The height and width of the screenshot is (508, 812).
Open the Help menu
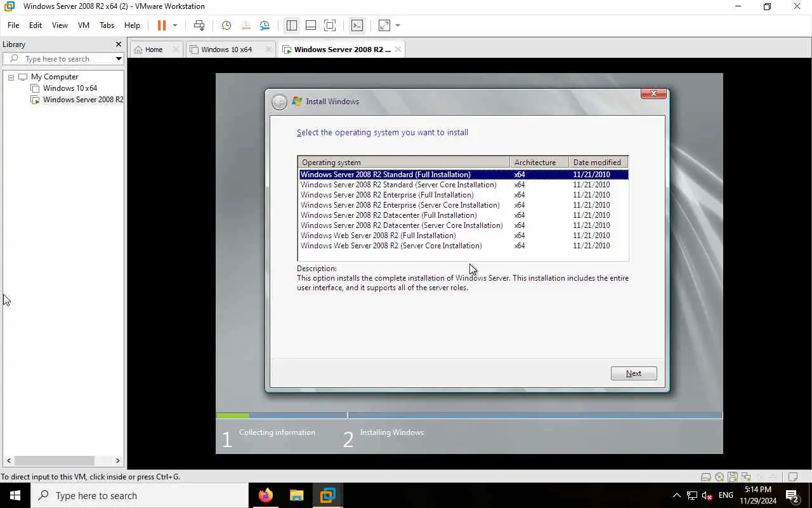pyautogui.click(x=132, y=25)
